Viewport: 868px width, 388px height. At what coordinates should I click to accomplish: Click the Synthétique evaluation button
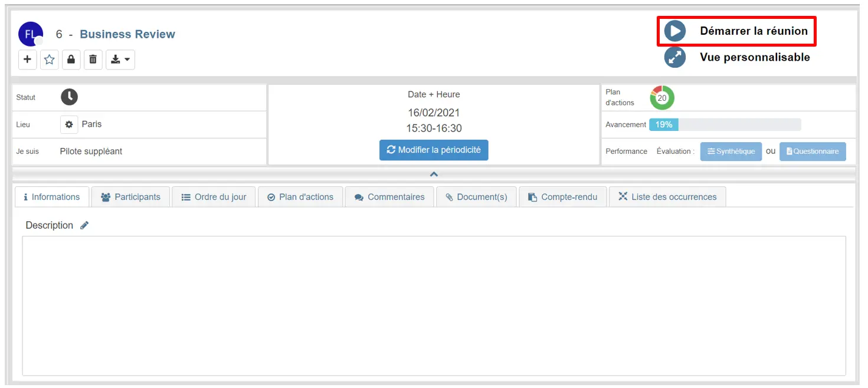pos(731,152)
